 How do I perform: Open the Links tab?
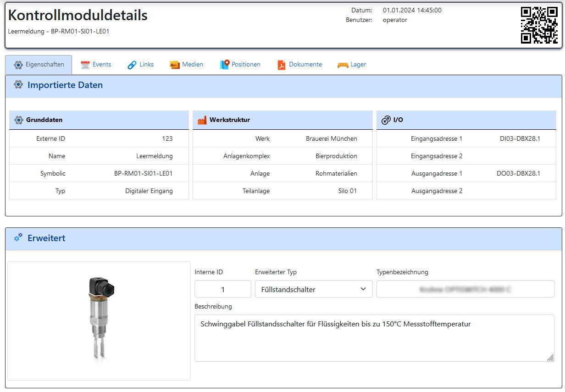(x=141, y=65)
